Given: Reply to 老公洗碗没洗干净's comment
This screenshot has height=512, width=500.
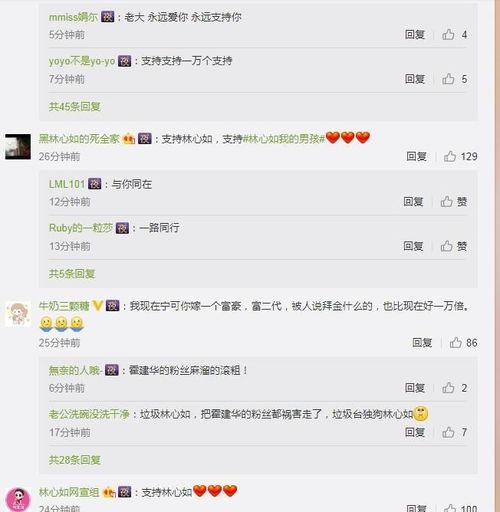Looking at the screenshot, I should [x=415, y=432].
